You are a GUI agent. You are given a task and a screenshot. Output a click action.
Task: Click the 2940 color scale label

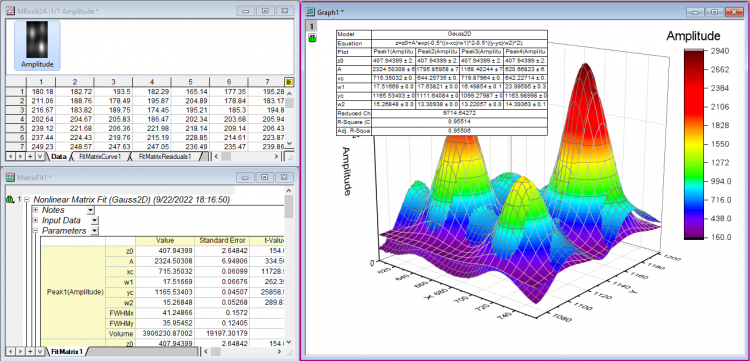(721, 52)
